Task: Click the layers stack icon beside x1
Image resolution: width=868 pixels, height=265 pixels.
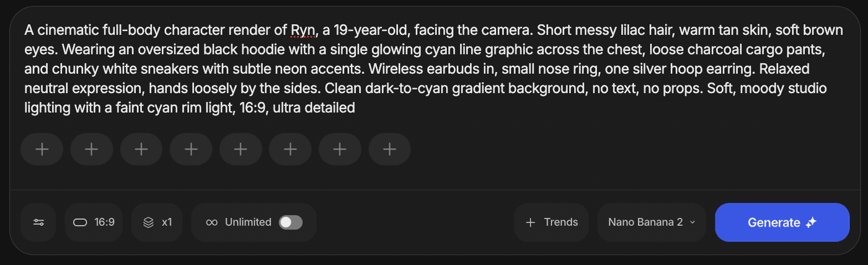Action: [x=148, y=222]
